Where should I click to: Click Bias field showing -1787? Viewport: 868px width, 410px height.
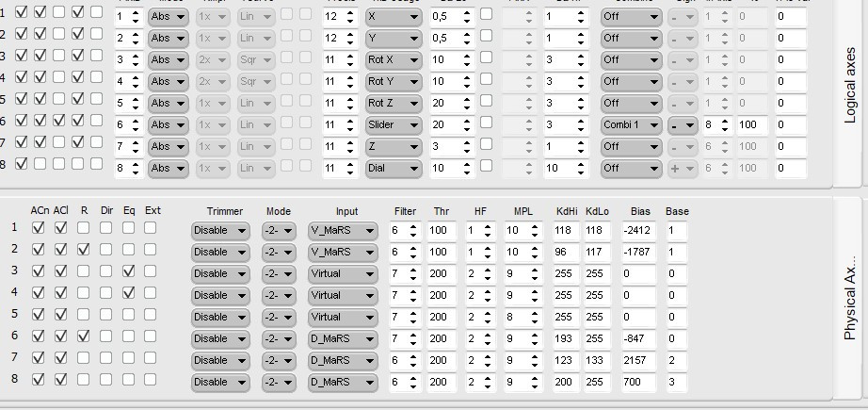tap(638, 252)
